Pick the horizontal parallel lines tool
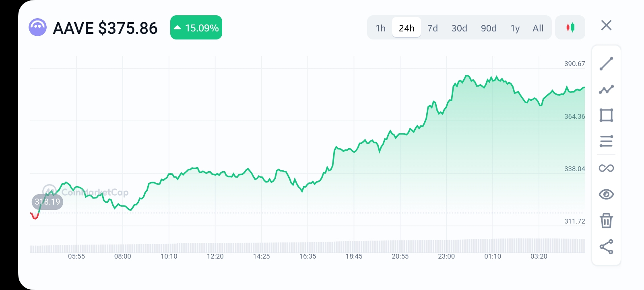The height and width of the screenshot is (290, 644). click(x=606, y=141)
